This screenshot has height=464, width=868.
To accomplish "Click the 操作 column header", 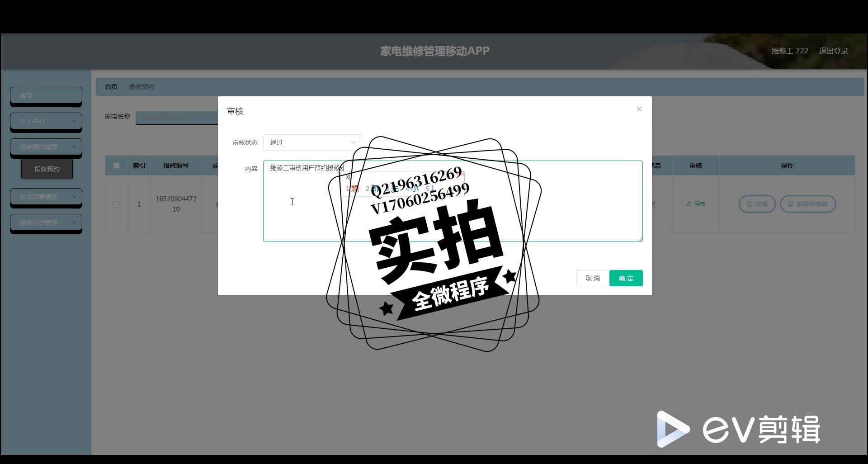I will pos(787,166).
